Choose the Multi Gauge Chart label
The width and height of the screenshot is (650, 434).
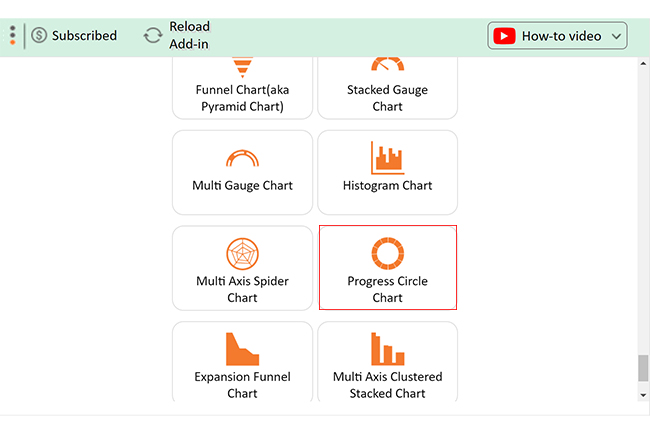pos(243,185)
